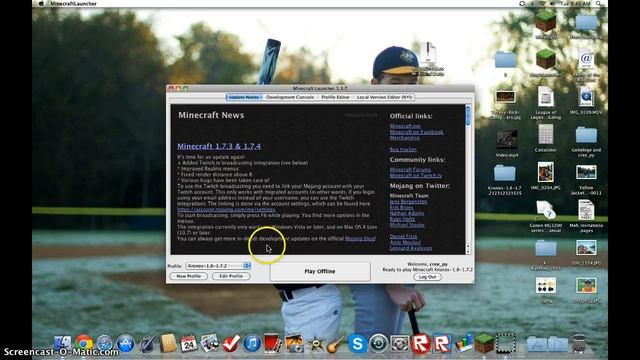Open GarageBand guitar icon in dock

[336, 344]
